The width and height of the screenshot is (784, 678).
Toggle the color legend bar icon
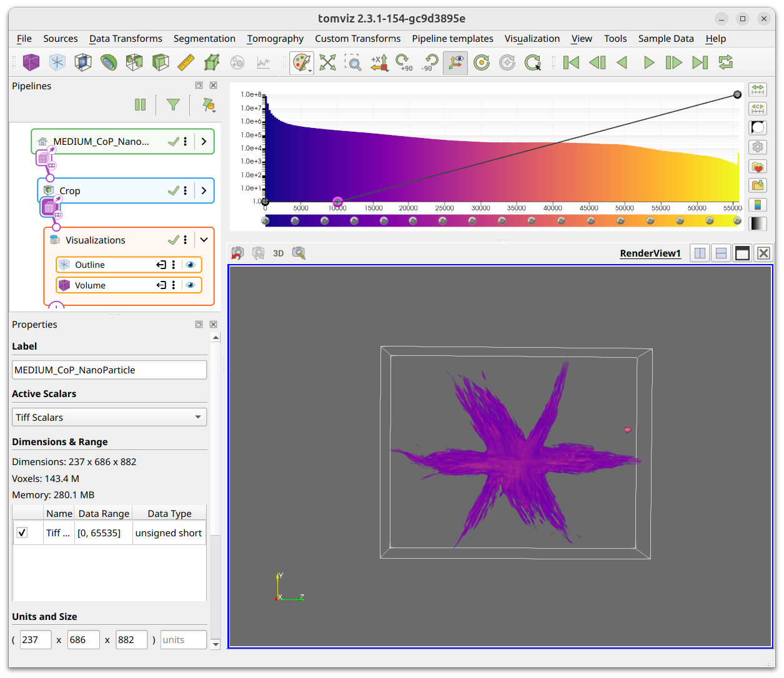click(758, 205)
